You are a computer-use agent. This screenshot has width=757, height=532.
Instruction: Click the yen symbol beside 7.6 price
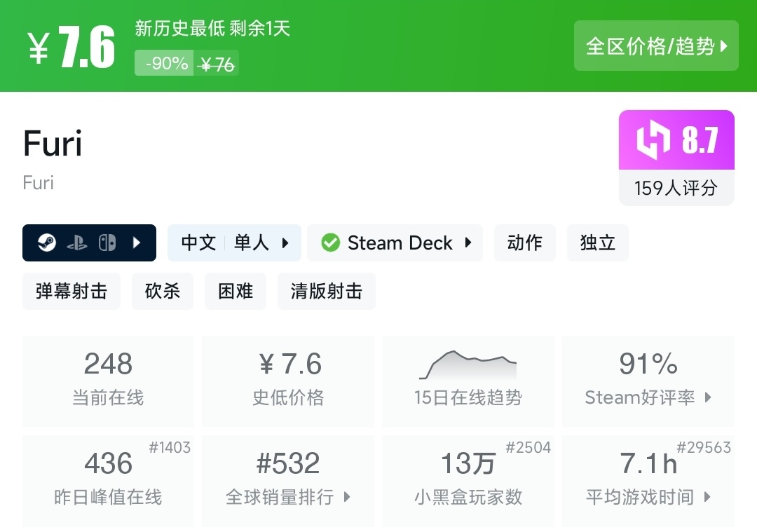[39, 49]
